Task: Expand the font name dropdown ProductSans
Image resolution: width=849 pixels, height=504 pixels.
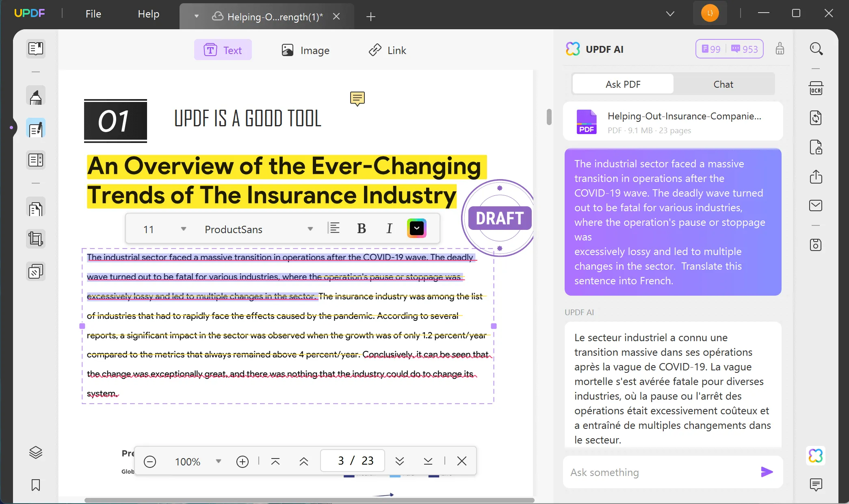Action: [x=310, y=229]
